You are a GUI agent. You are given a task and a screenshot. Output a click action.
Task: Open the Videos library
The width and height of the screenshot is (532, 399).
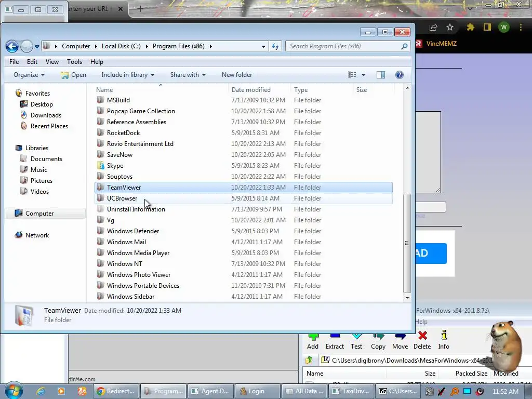coord(39,191)
